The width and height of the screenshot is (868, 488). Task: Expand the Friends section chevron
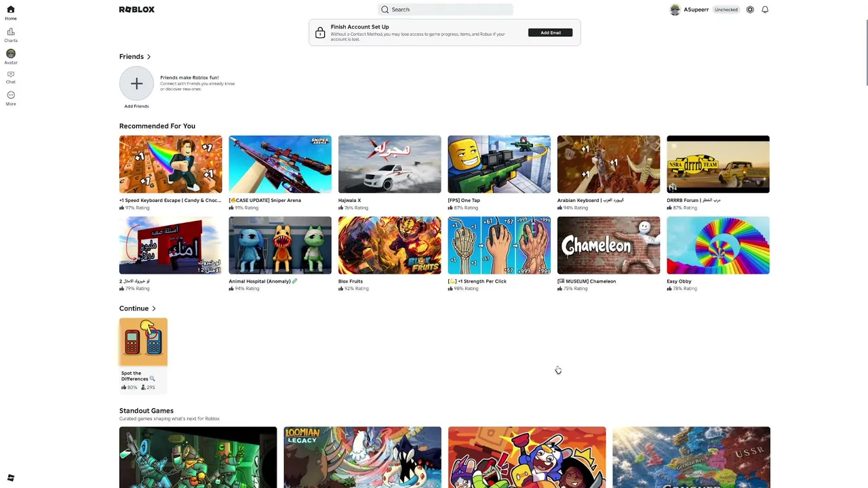[149, 57]
